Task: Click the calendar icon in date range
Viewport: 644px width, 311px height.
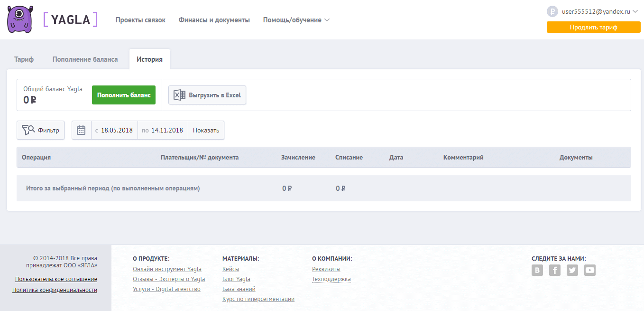Action: [x=81, y=130]
